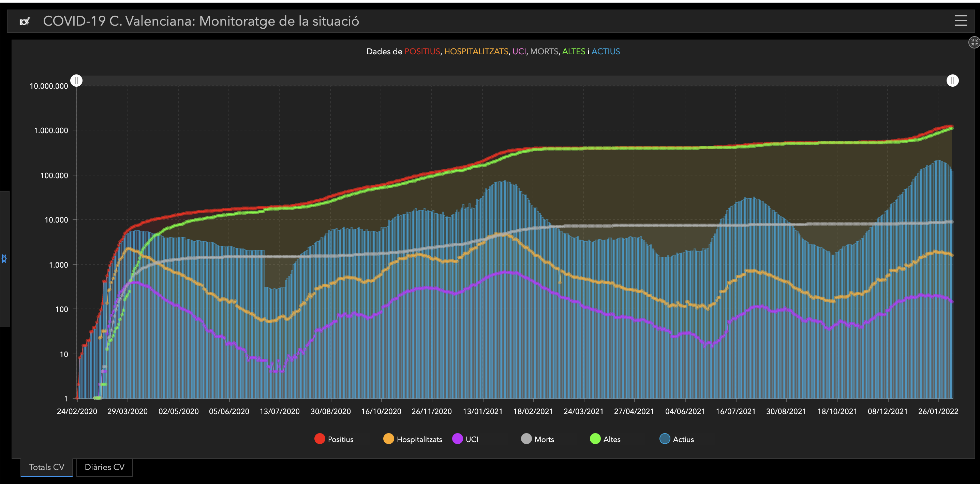Viewport: 980px width, 484px height.
Task: Click the shrink-arrows collapse chart icon
Action: tap(974, 42)
